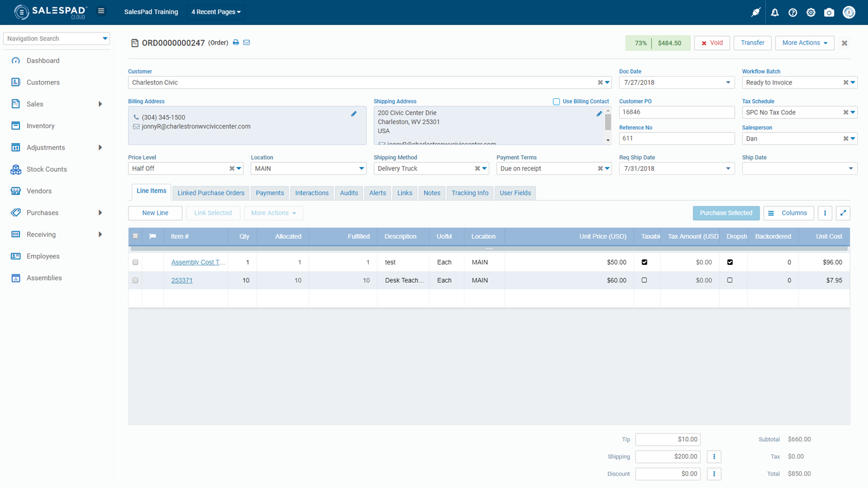
Task: Toggle Dropship for Assembly Cost row
Action: (x=730, y=262)
